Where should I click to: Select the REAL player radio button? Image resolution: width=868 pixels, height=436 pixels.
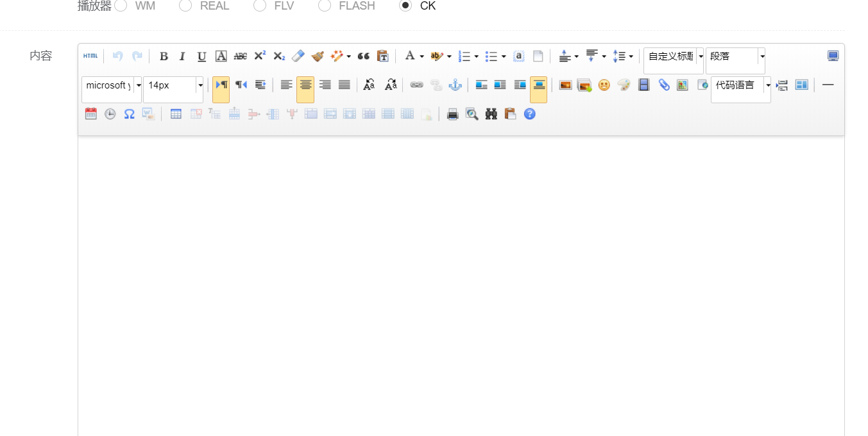[x=185, y=6]
